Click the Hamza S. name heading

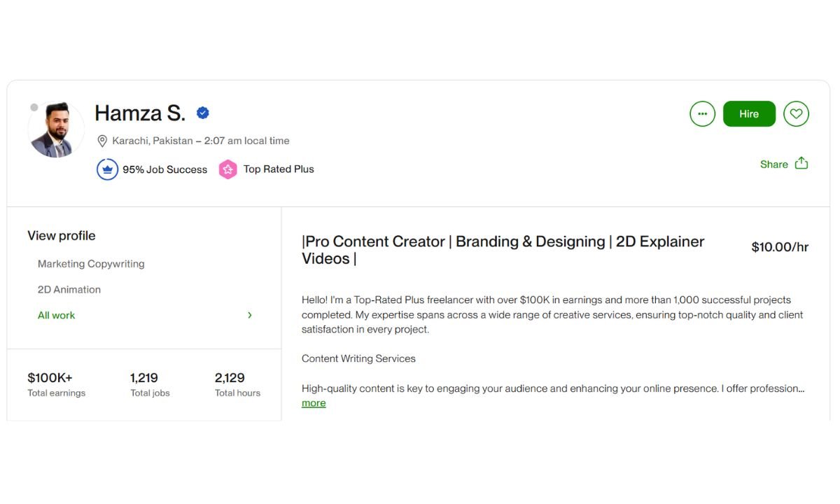tap(140, 113)
